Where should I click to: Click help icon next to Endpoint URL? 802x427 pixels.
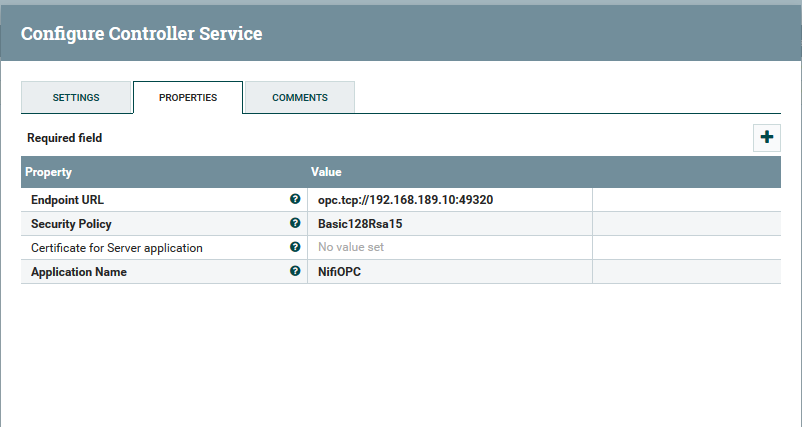295,199
